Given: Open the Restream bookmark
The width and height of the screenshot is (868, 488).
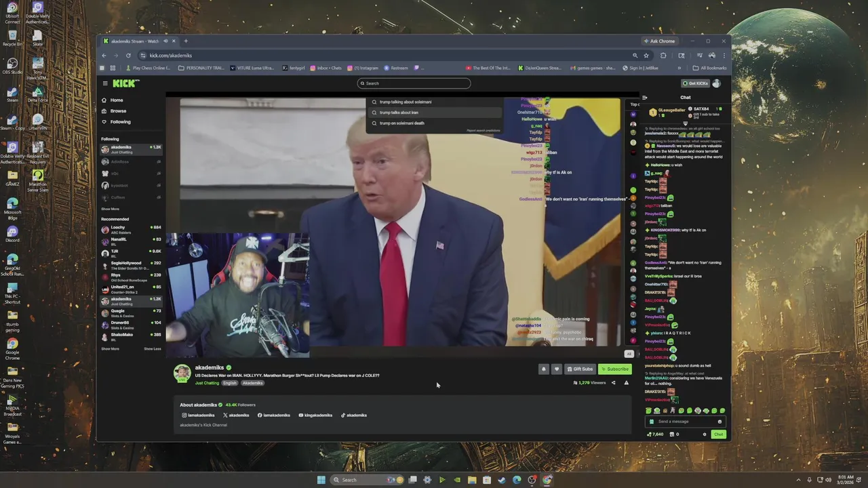Looking at the screenshot, I should click(396, 68).
